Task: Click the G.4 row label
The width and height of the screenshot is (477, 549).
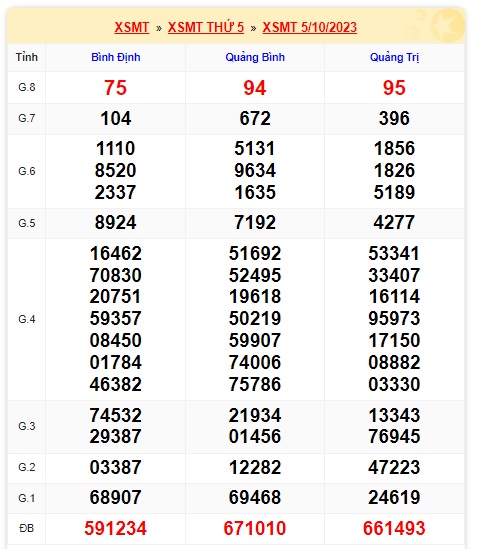Action: pyautogui.click(x=27, y=319)
